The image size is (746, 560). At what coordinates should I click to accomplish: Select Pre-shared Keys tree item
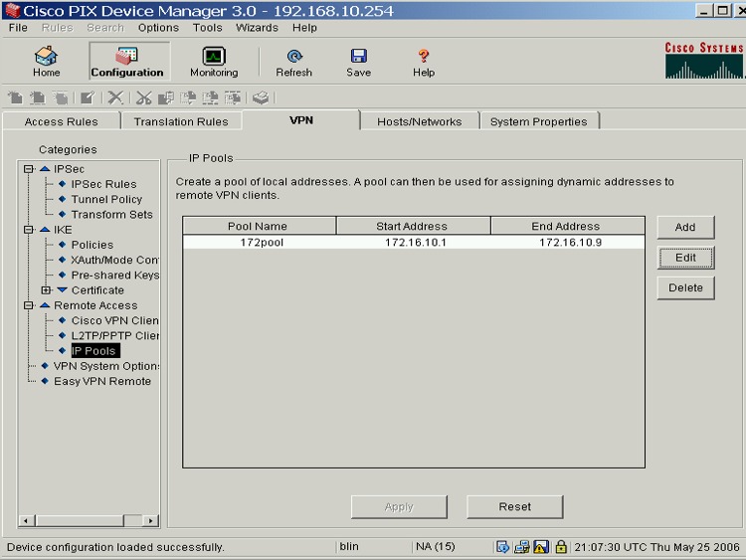click(114, 276)
